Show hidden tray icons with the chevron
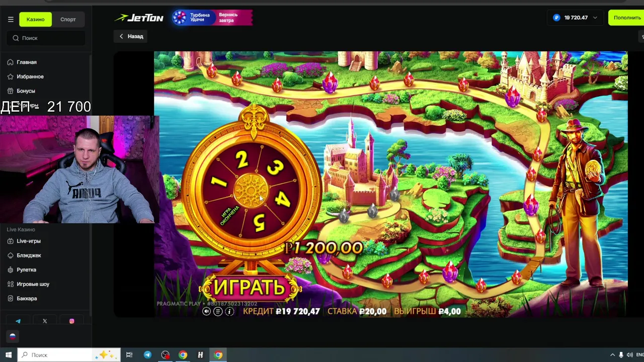Image resolution: width=644 pixels, height=362 pixels. (612, 355)
